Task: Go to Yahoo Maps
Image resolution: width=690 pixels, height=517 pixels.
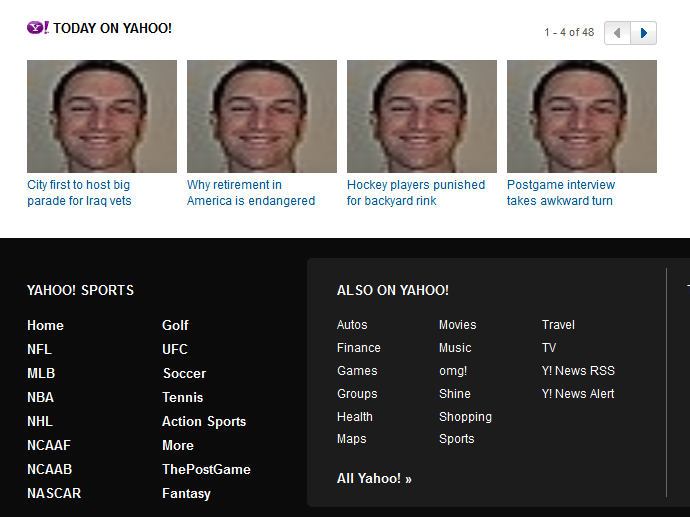Action: click(x=352, y=439)
